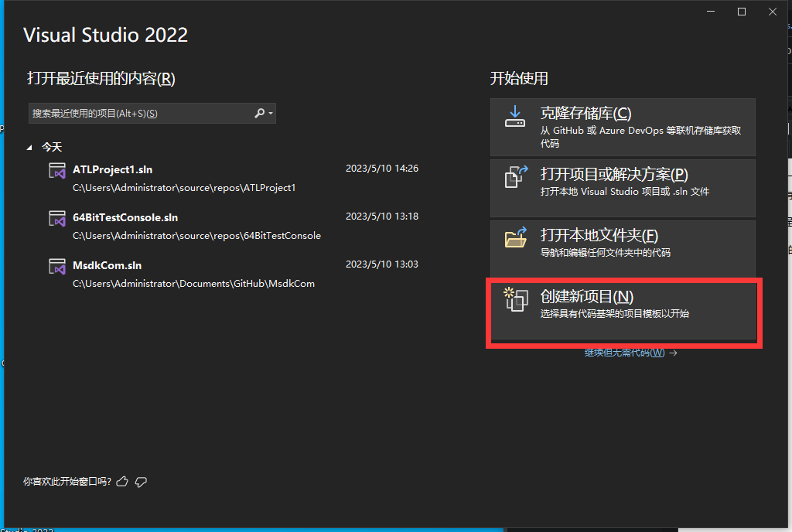Click the timestamp 2023/5/10 13:18
Viewport: 792px width, 532px height.
[x=382, y=217]
